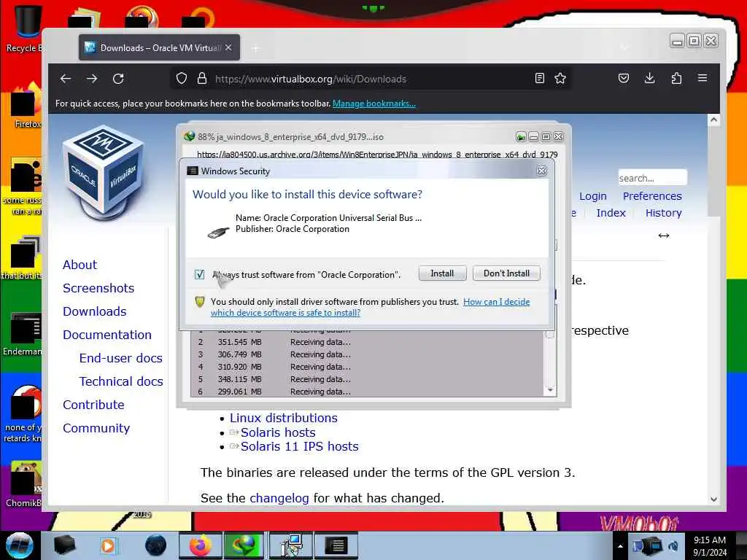Open the installer setup taskbar icon
This screenshot has width=747, height=560.
[291, 545]
